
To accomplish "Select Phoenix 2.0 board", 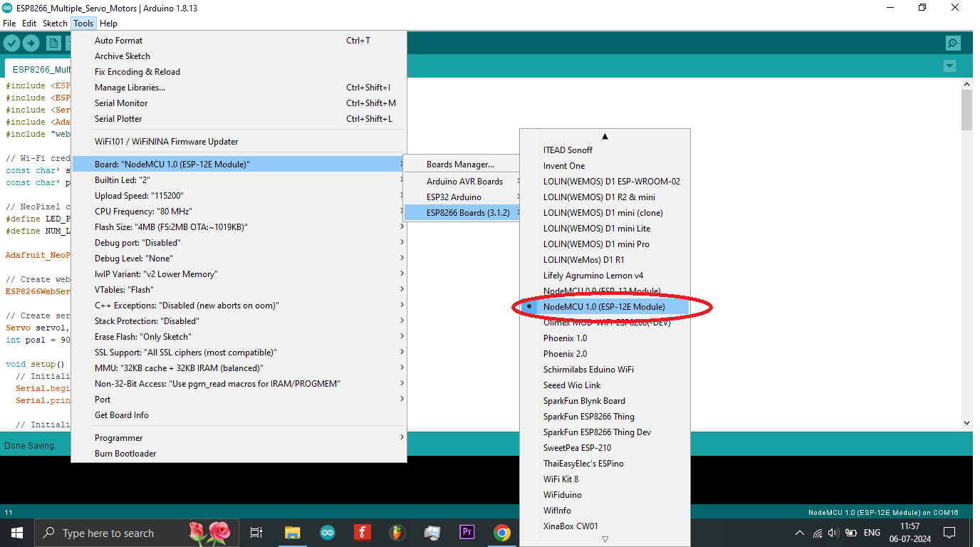I will (605, 354).
